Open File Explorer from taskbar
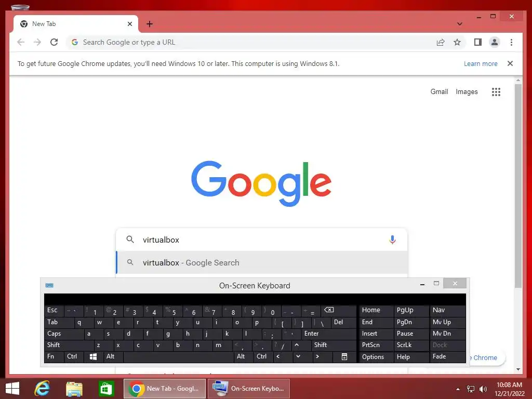The image size is (532, 399). pyautogui.click(x=74, y=389)
